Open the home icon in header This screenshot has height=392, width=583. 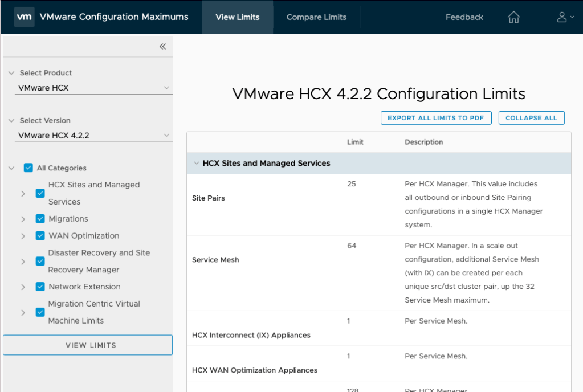pyautogui.click(x=513, y=17)
